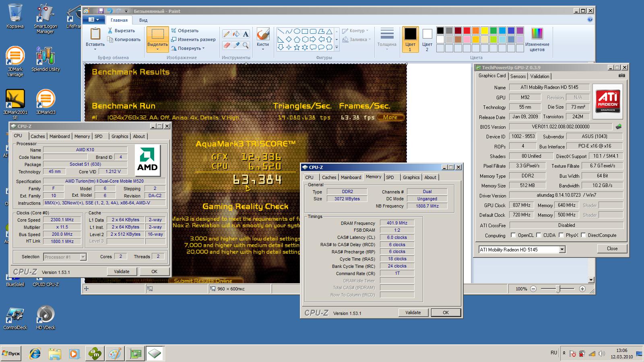Click the Paint vertical scrollbar down arrow

(x=591, y=280)
